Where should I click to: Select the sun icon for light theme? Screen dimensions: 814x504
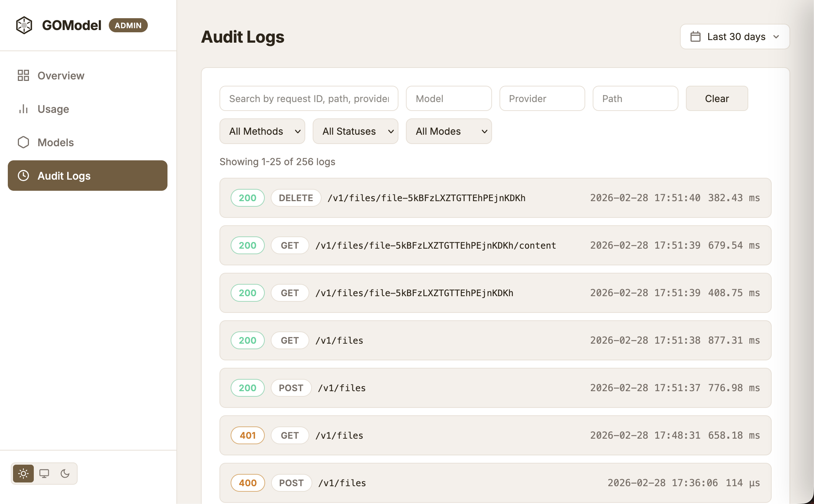click(x=23, y=474)
